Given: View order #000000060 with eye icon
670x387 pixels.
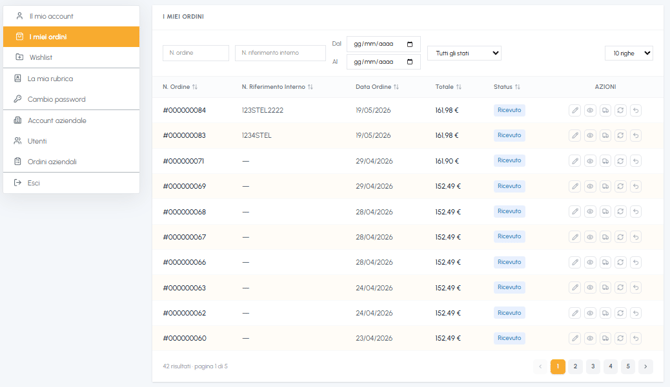Looking at the screenshot, I should (590, 338).
